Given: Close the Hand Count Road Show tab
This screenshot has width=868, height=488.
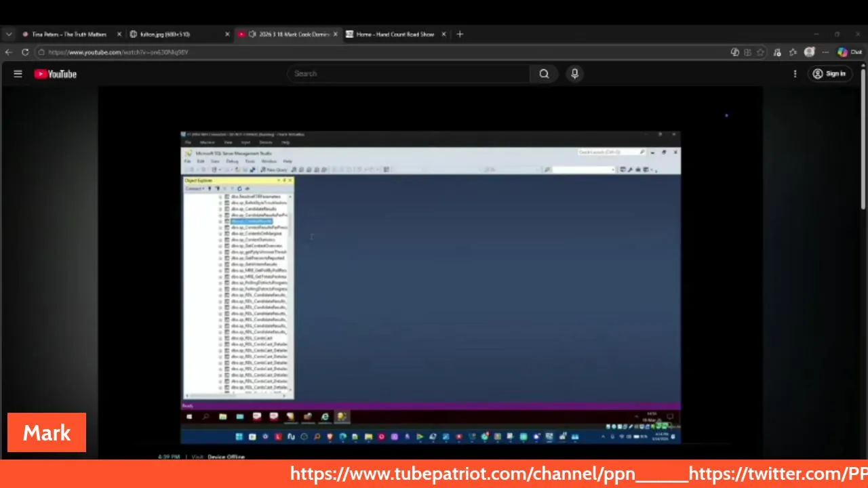Looking at the screenshot, I should coord(444,34).
